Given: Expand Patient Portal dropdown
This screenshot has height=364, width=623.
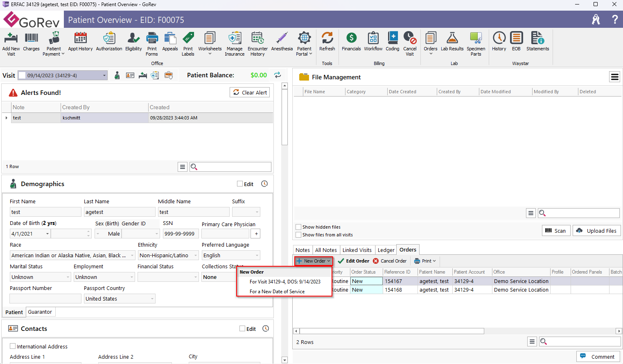Looking at the screenshot, I should [311, 54].
